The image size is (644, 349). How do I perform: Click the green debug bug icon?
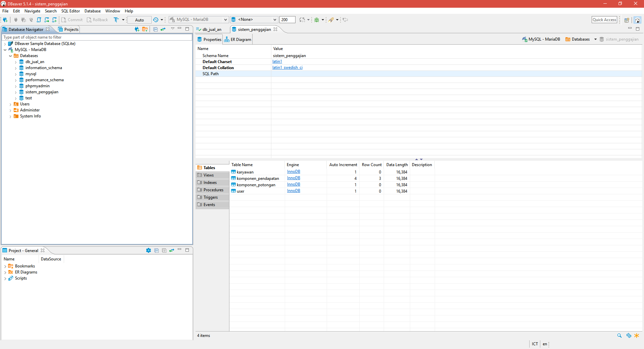point(316,20)
